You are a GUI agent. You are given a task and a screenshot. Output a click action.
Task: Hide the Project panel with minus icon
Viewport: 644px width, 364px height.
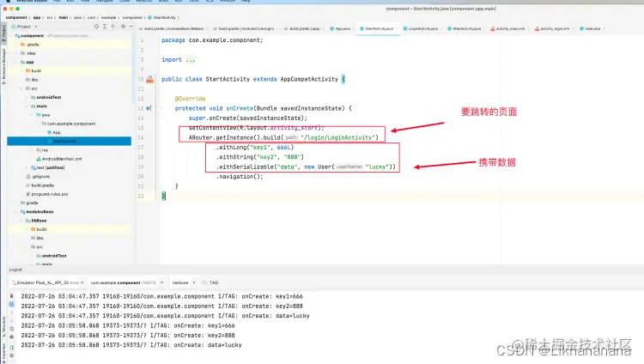click(x=131, y=27)
